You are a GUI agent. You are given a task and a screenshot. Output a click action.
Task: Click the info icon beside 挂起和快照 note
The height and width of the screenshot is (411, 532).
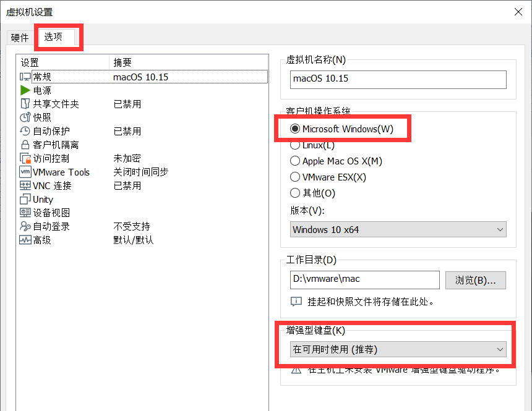point(296,302)
